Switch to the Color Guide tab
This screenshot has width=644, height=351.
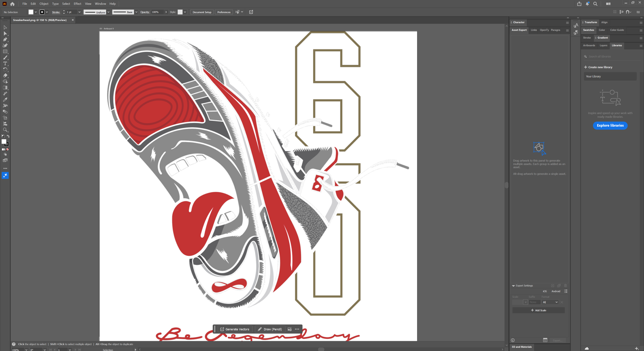tap(617, 30)
